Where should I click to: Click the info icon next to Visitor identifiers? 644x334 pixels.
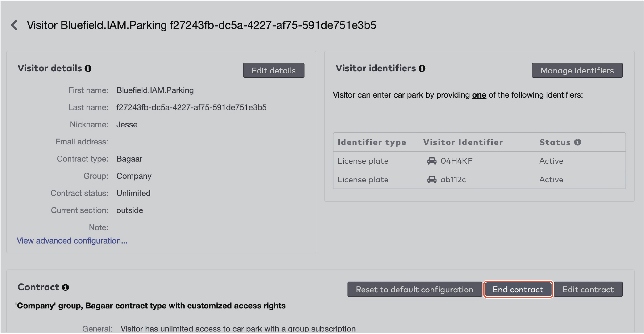tap(422, 68)
